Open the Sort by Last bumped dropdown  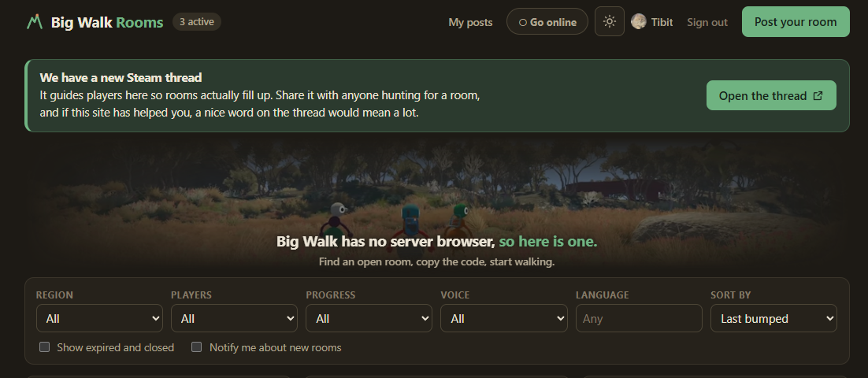click(x=773, y=318)
